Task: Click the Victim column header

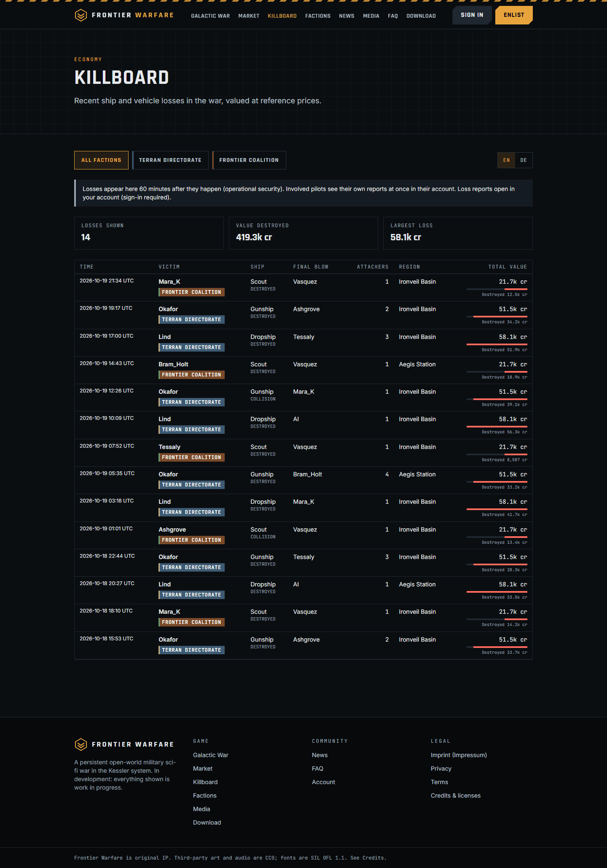Action: (x=169, y=267)
